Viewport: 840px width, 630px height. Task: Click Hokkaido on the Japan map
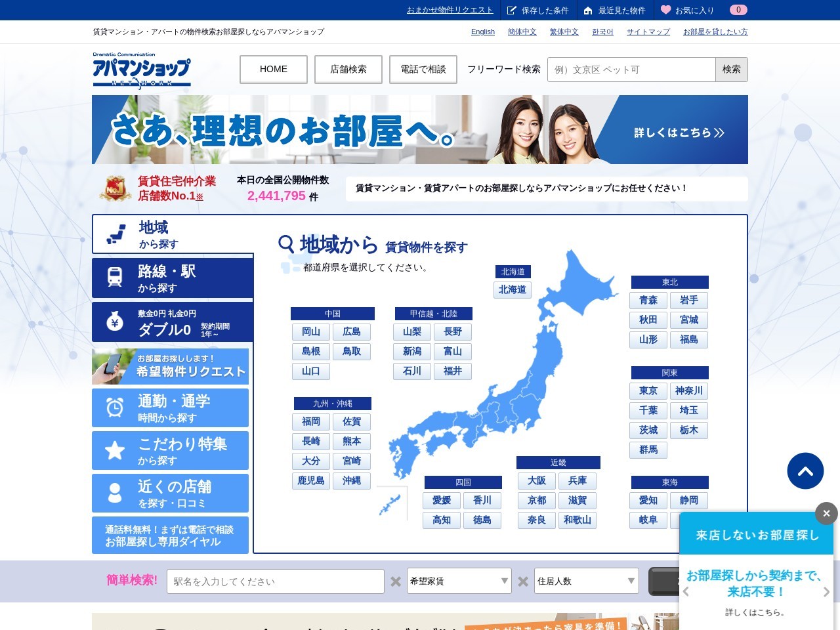pos(577,285)
